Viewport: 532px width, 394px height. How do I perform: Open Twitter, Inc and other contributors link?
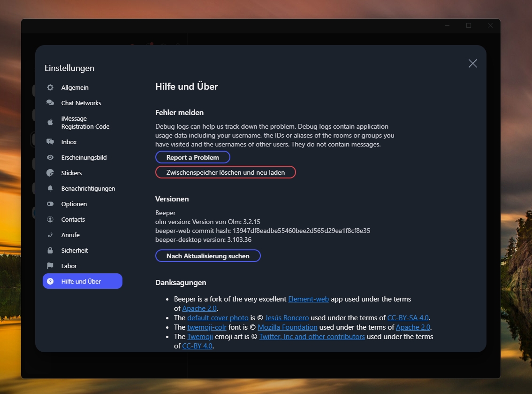(x=312, y=337)
